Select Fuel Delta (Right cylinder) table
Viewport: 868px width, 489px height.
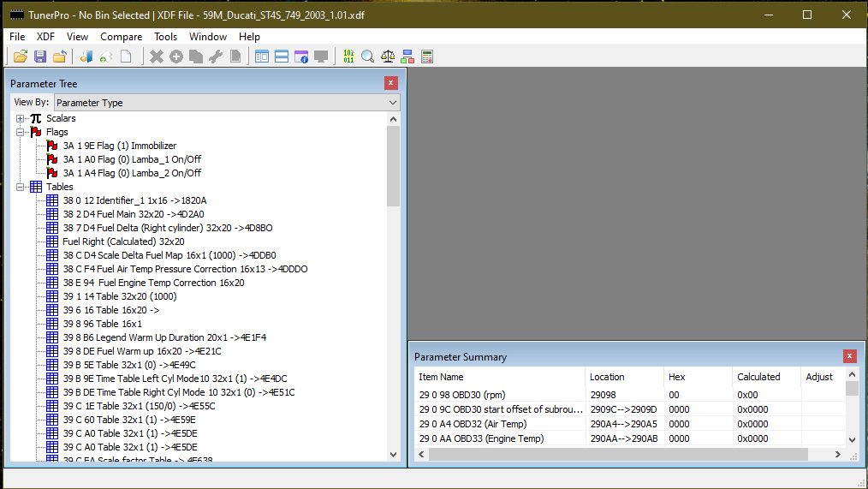[168, 228]
